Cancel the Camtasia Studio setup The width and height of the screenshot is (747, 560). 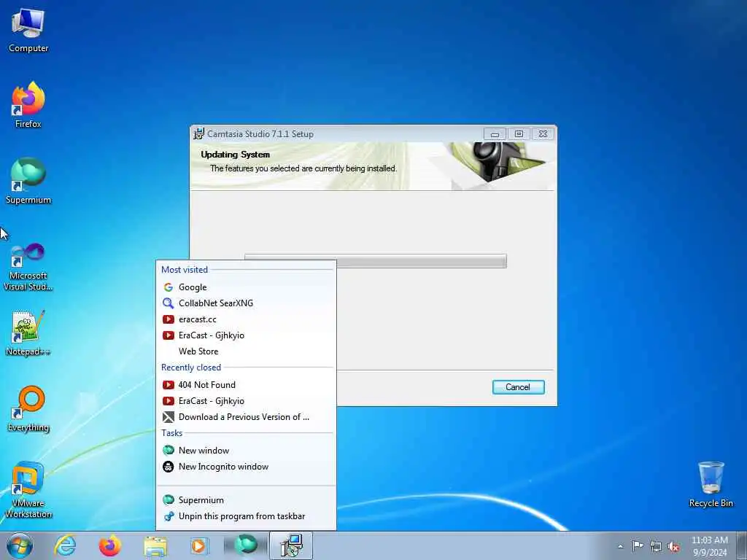coord(519,387)
